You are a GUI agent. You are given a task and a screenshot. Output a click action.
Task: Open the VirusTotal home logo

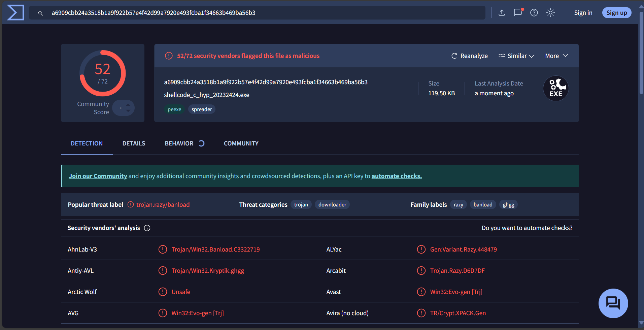[15, 12]
